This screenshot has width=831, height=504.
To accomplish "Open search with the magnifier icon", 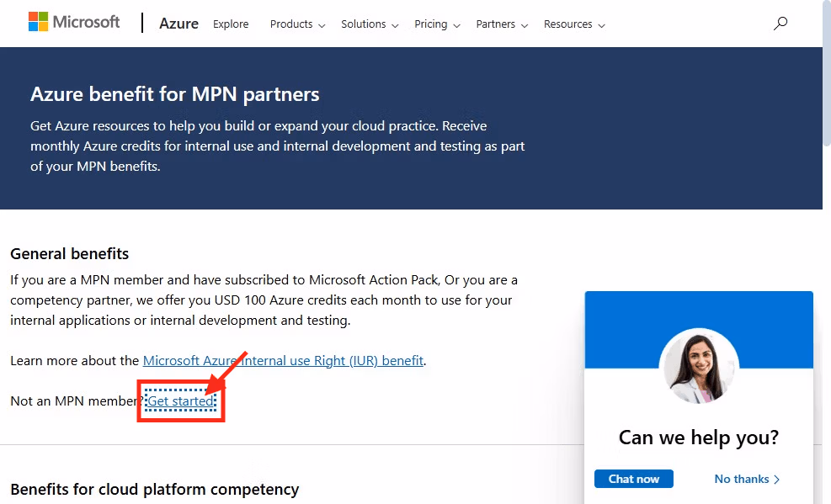I will pyautogui.click(x=780, y=24).
